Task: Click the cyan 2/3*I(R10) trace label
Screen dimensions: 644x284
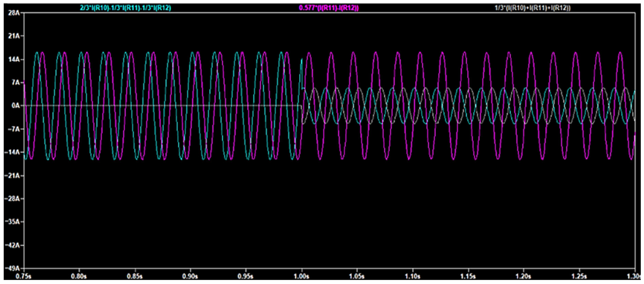Action: [x=125, y=8]
